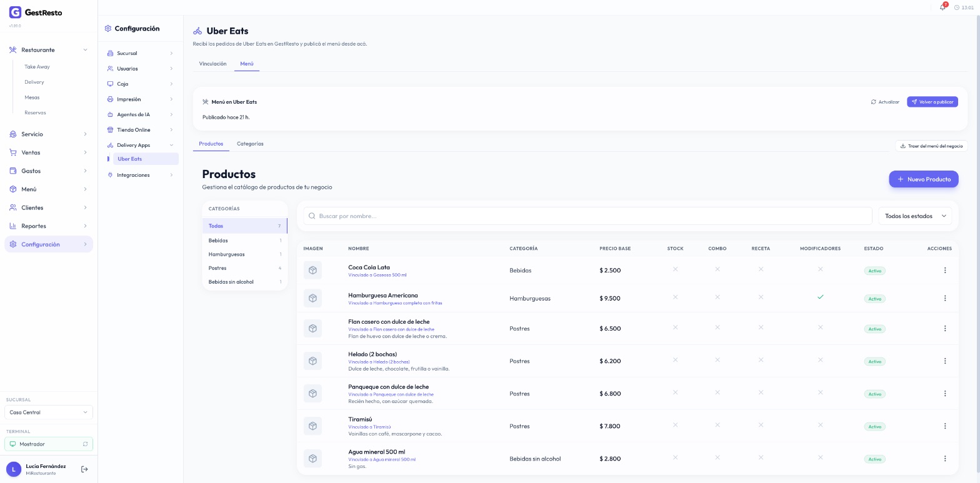The image size is (980, 483).
Task: Open the Vinculado a Gaseosa 500 ml link
Action: coord(377,275)
